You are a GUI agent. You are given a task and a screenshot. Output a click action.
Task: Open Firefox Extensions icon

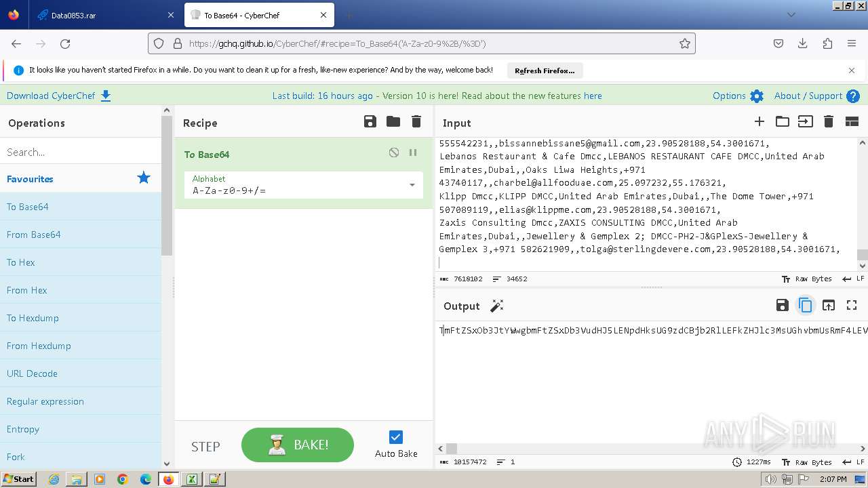pos(827,43)
